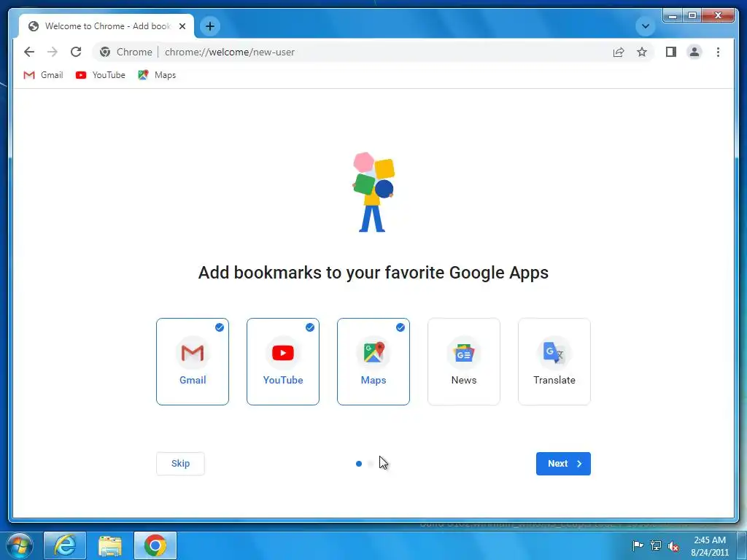Deselect the YouTube app card
The image size is (747, 560).
283,362
